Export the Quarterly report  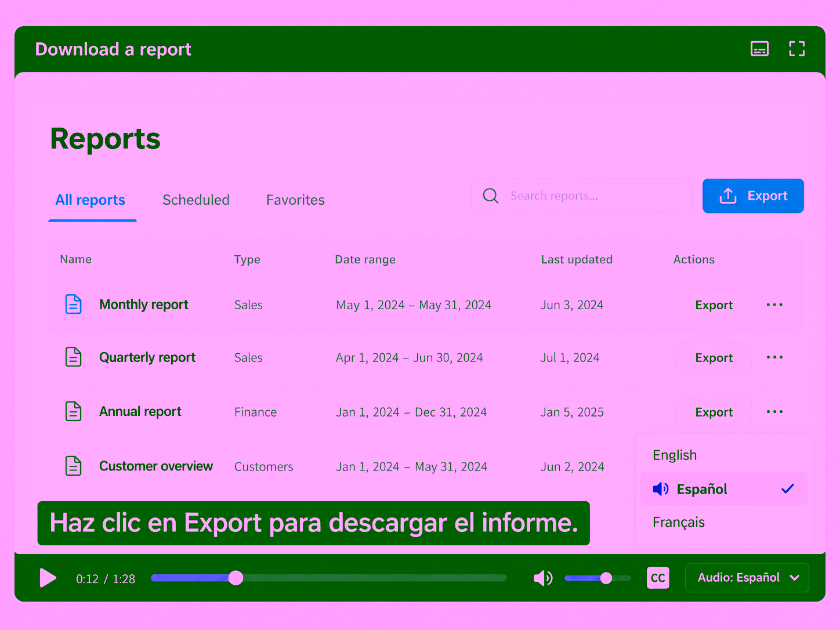click(x=714, y=358)
